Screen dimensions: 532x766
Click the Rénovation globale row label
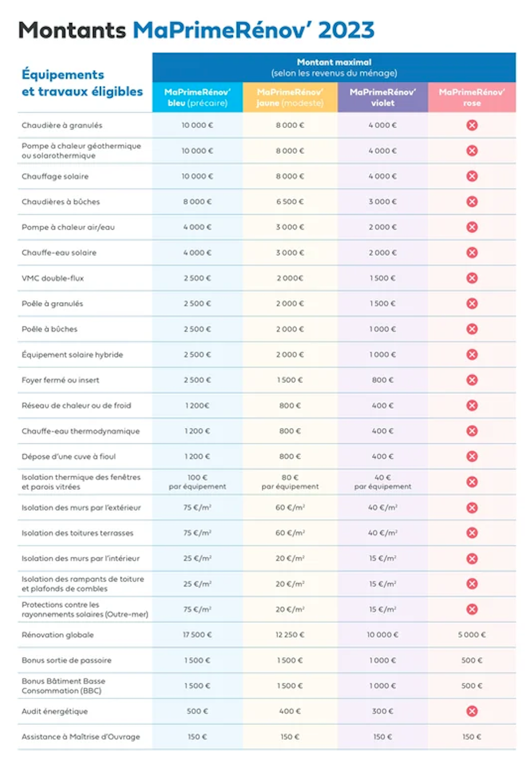coord(58,635)
